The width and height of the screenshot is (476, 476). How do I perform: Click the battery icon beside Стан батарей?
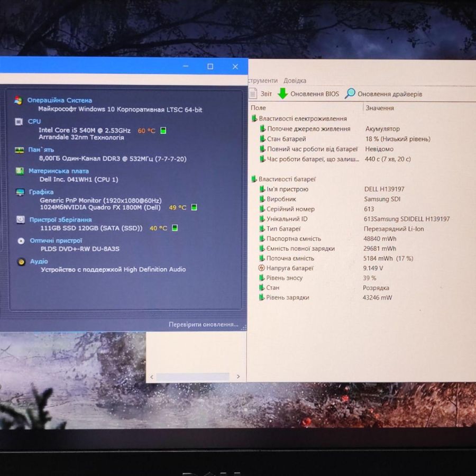(262, 139)
